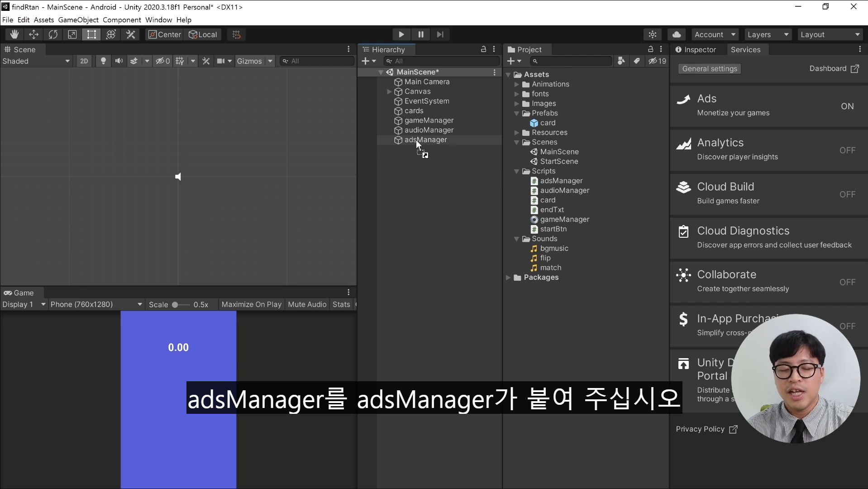Expand the Animations folder
Screen dimensions: 868x489
pyautogui.click(x=516, y=84)
